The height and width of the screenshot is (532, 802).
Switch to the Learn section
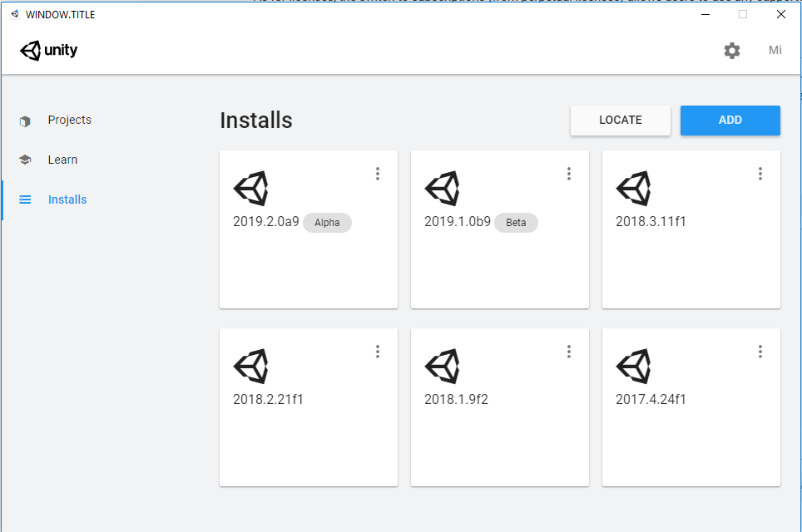tap(64, 160)
